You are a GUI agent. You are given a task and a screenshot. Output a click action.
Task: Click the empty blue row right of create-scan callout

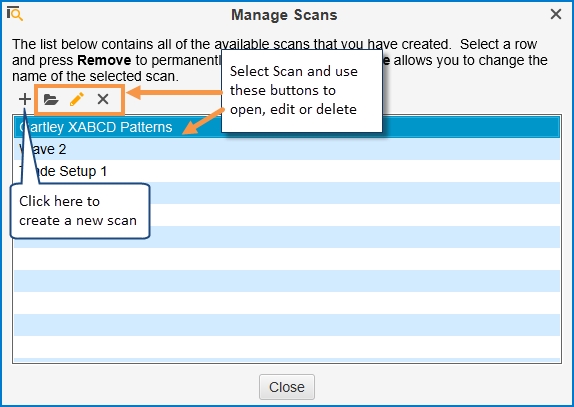coord(354,193)
